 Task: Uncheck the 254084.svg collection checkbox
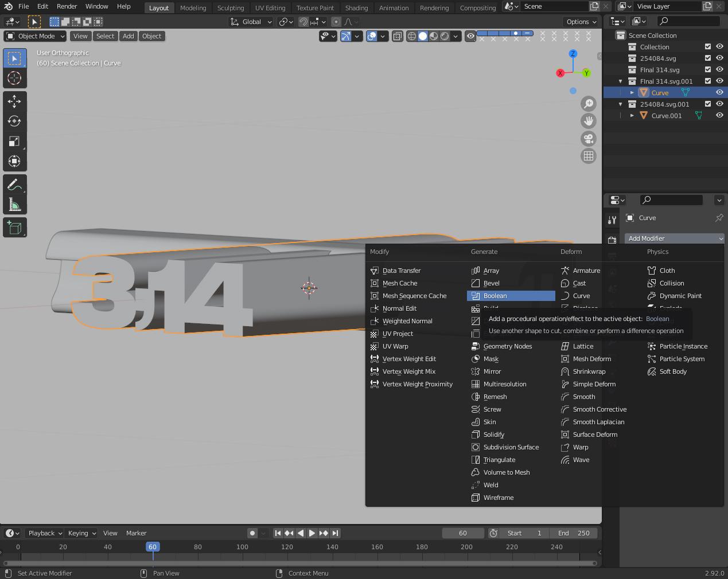pos(708,58)
